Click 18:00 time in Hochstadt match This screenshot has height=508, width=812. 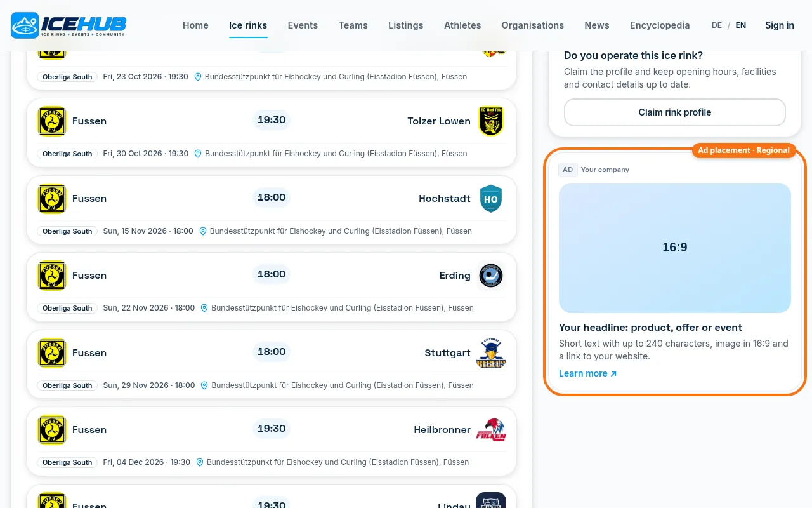(x=272, y=197)
